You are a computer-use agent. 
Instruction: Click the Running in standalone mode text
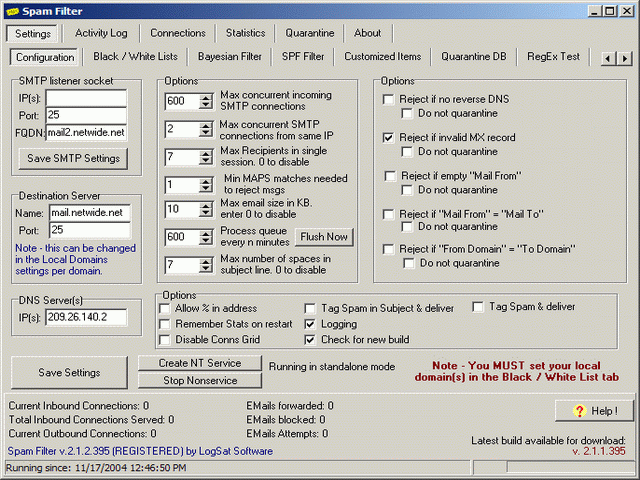point(332,367)
